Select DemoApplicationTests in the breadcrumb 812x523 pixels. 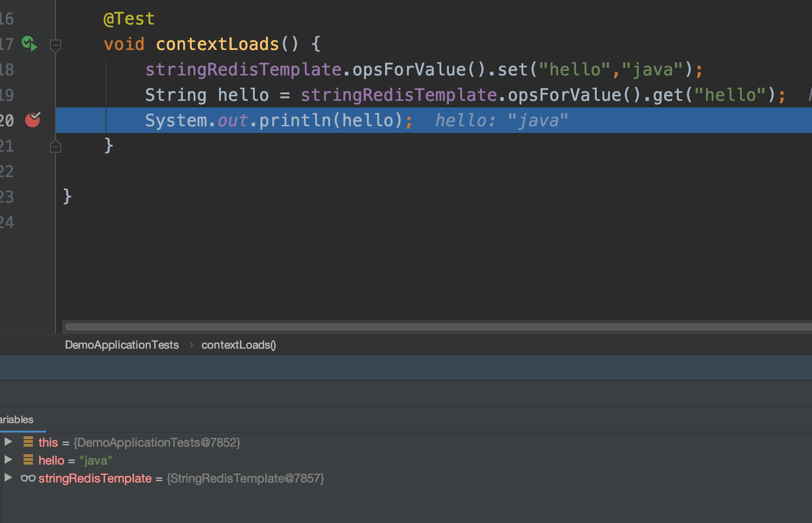122,345
